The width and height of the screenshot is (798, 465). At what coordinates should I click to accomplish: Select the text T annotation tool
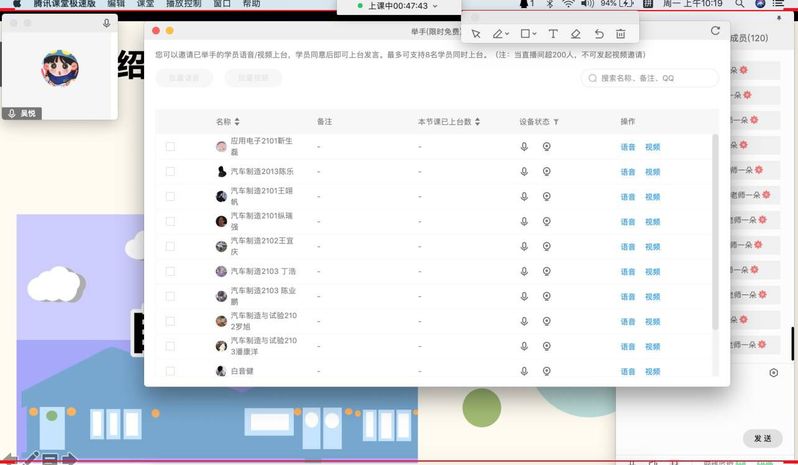[552, 34]
